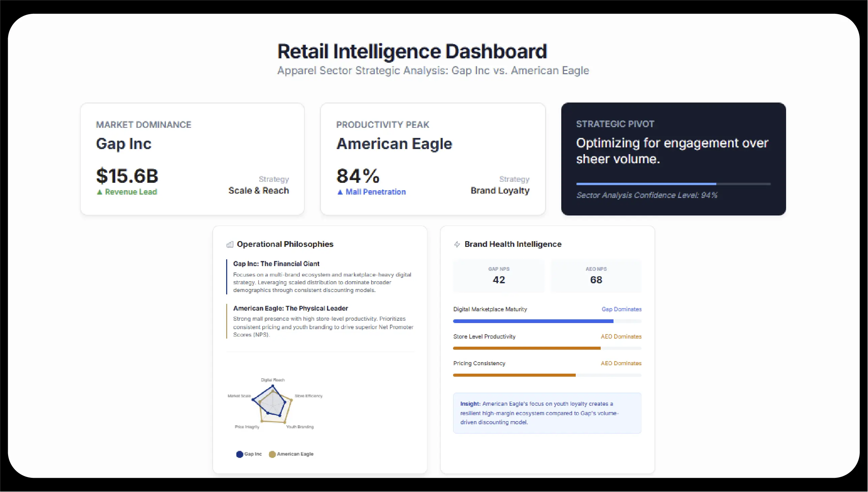Click the bar chart icon beside Operational Philosophies
868x492 pixels.
click(230, 244)
